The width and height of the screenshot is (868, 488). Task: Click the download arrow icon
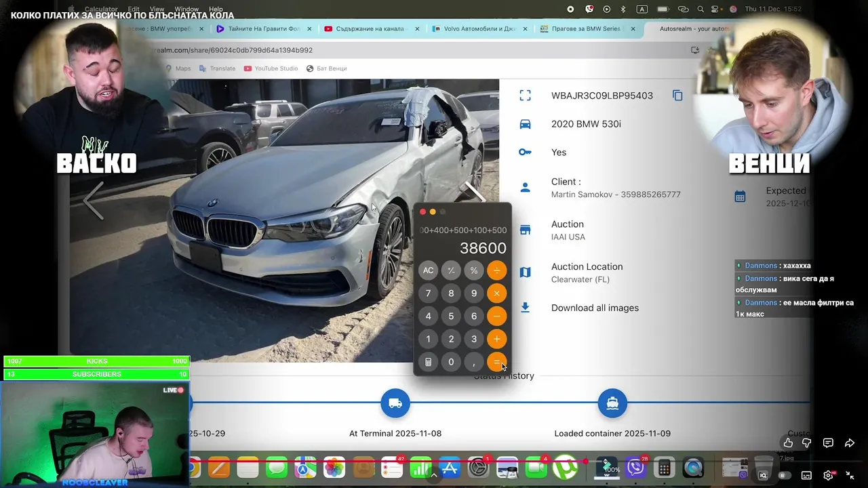coord(525,308)
